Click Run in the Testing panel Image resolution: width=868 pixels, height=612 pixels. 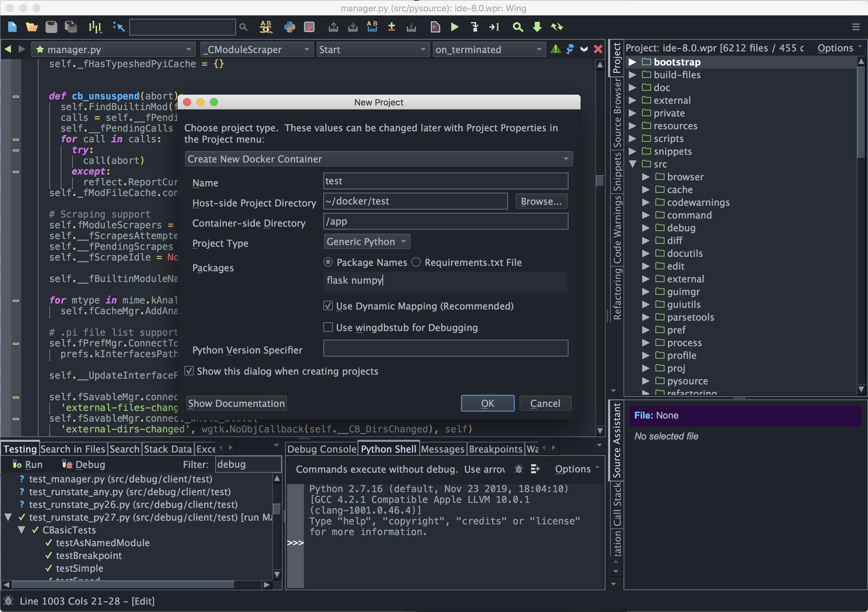tap(28, 465)
